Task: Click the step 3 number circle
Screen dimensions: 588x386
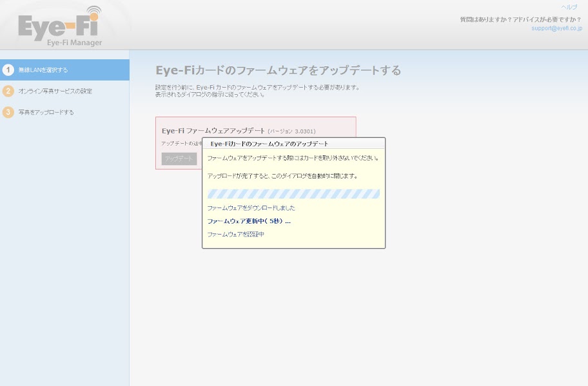Action: [x=8, y=112]
